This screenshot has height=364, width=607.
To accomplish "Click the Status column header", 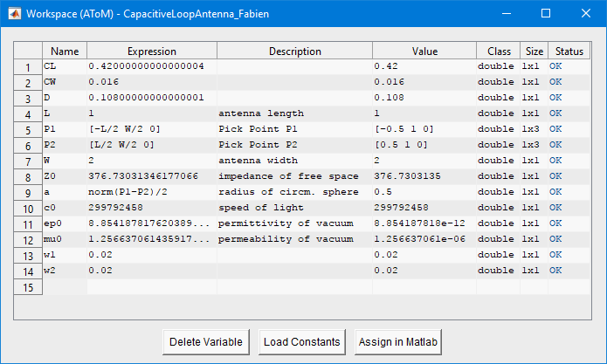I will coord(569,51).
